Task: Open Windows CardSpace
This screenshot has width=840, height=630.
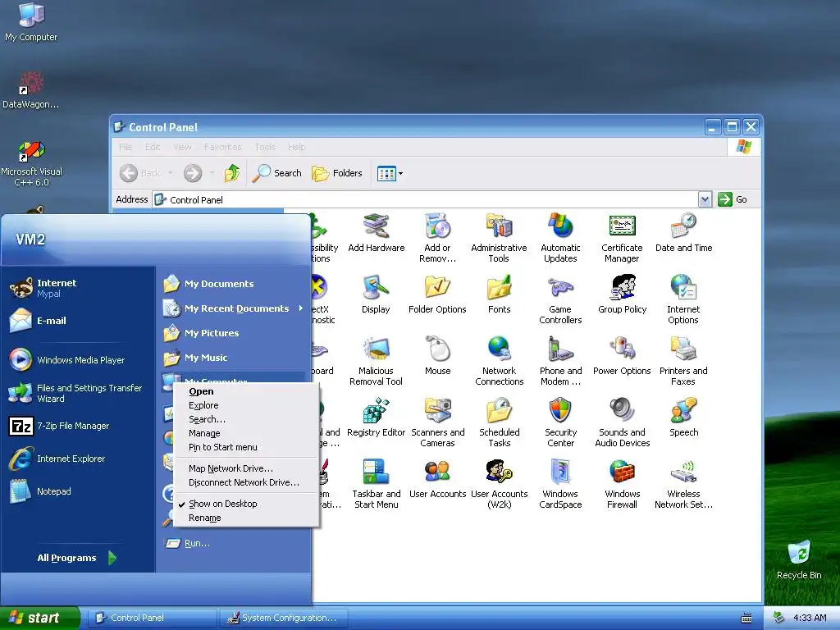Action: click(x=560, y=484)
